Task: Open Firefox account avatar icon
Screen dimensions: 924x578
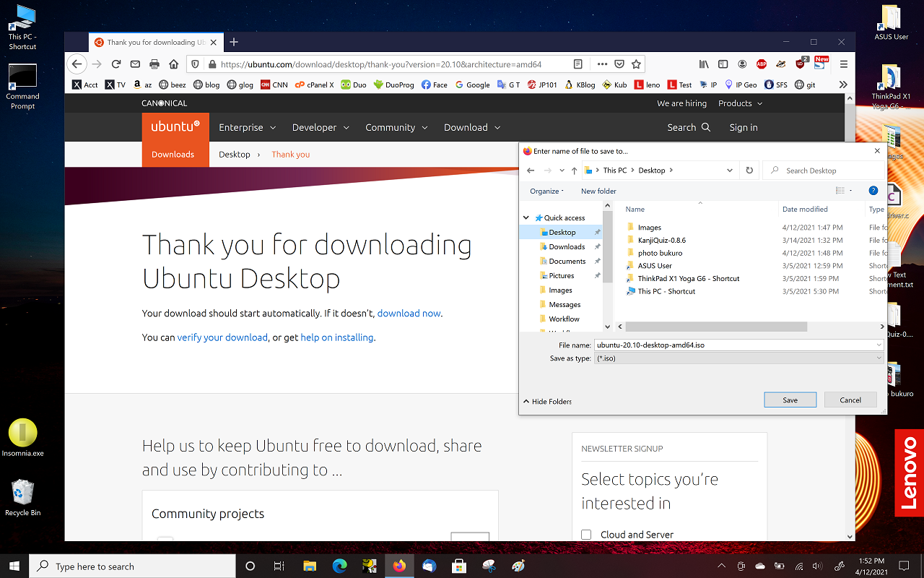Action: [742, 64]
